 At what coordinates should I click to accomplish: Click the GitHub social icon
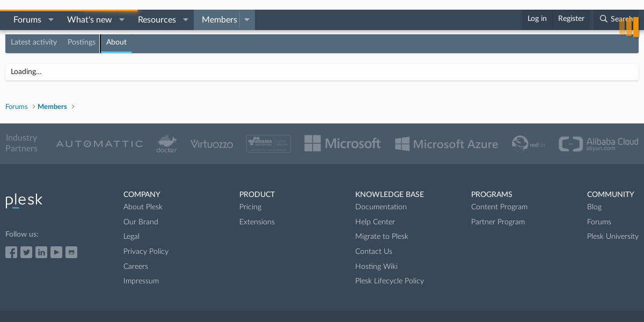(x=71, y=252)
